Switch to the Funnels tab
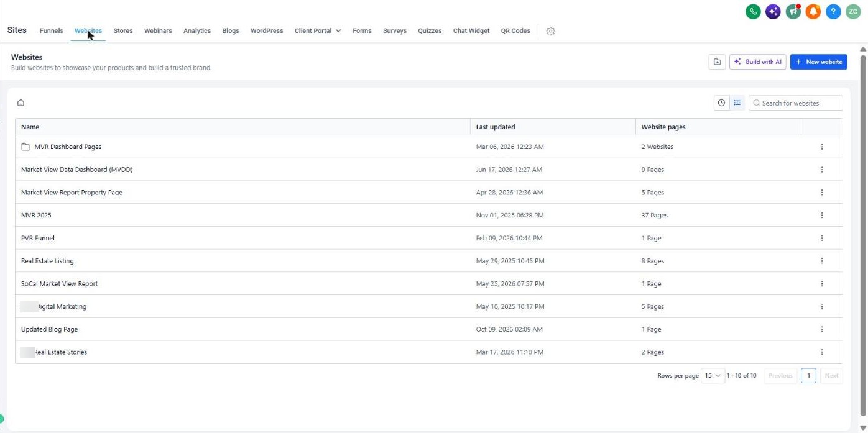The height and width of the screenshot is (433, 868). pos(52,31)
